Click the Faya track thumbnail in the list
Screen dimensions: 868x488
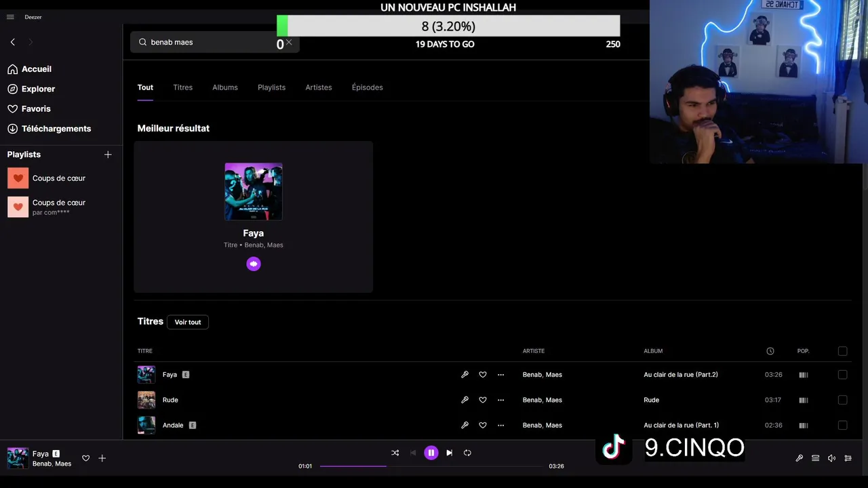tap(146, 375)
